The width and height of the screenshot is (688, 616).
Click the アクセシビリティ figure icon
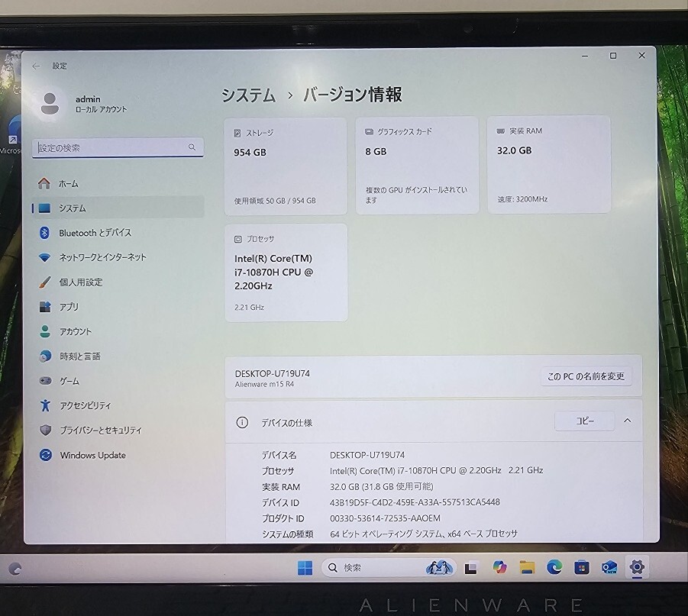coord(45,405)
